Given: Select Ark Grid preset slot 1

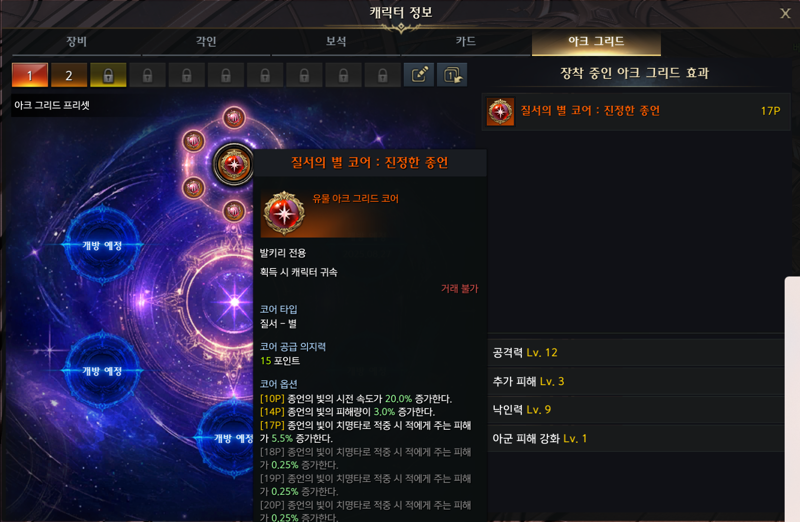Looking at the screenshot, I should (30, 76).
